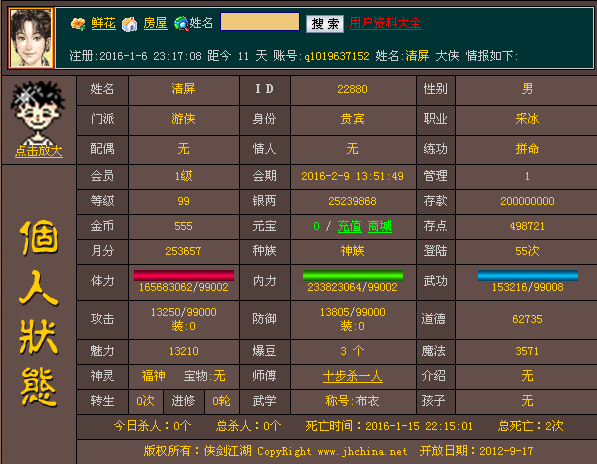Click the ID value 22880
Viewport: 597px width, 464px height.
352,89
